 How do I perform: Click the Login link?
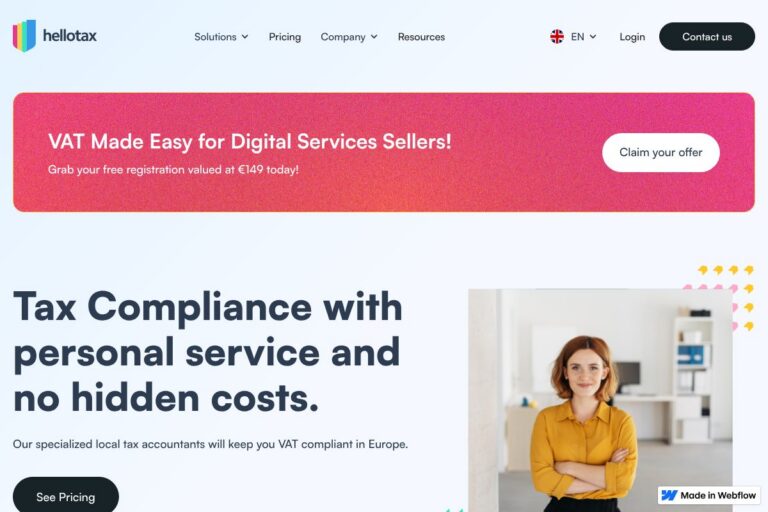(632, 37)
